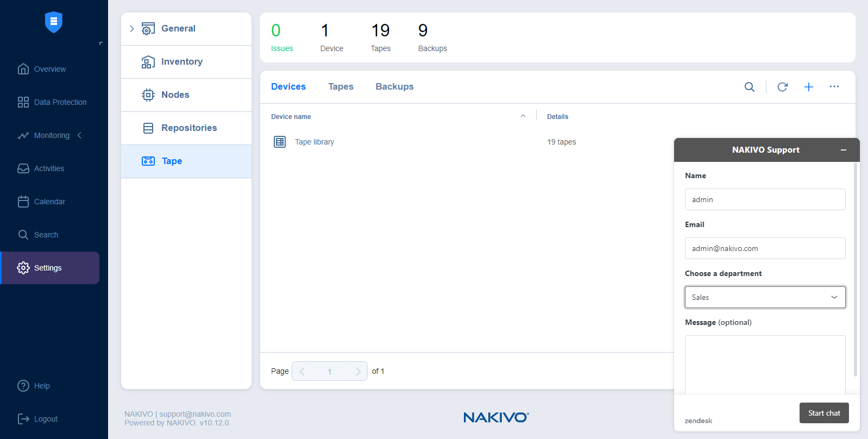This screenshot has width=868, height=439.
Task: Open the Choose a department dropdown
Action: click(765, 297)
